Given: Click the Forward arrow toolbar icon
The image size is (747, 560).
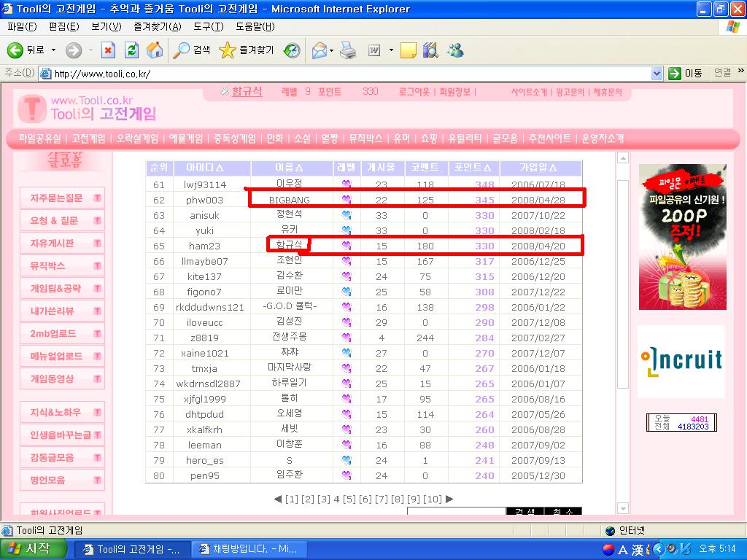Looking at the screenshot, I should point(74,50).
